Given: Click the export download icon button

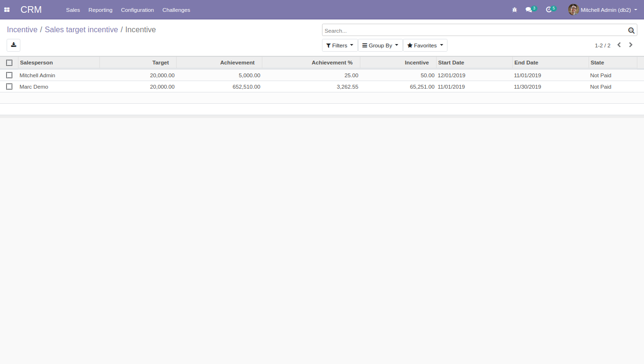Looking at the screenshot, I should (13, 45).
